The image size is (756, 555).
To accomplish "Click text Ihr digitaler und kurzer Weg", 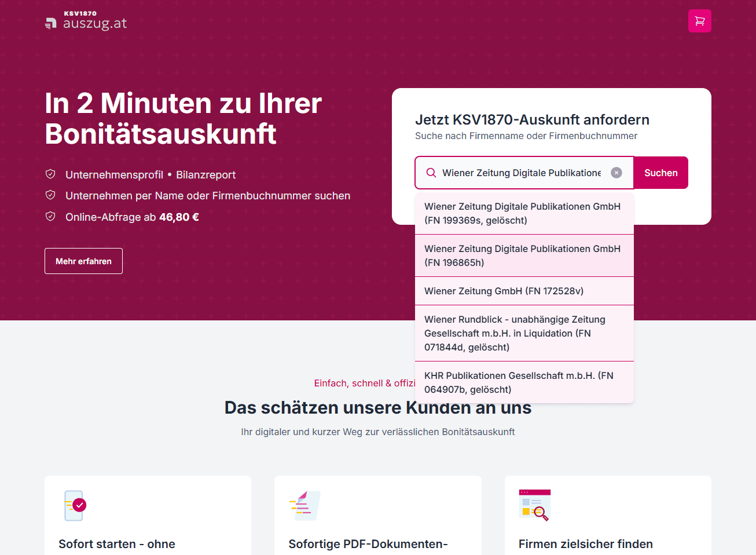I will [378, 432].
